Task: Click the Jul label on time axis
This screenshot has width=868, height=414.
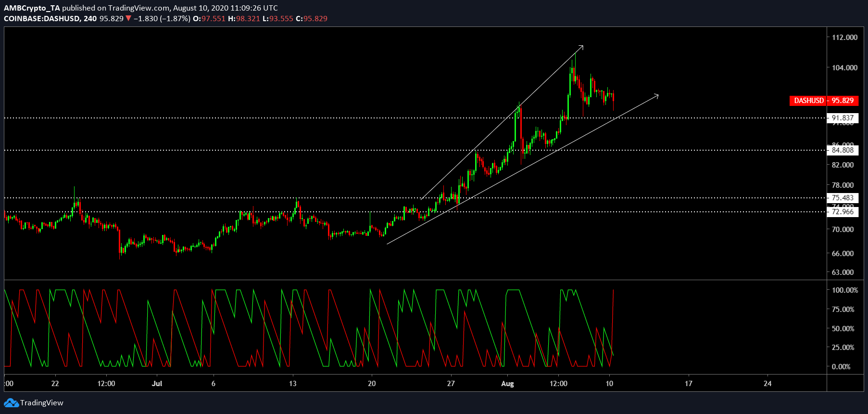Action: pos(157,384)
